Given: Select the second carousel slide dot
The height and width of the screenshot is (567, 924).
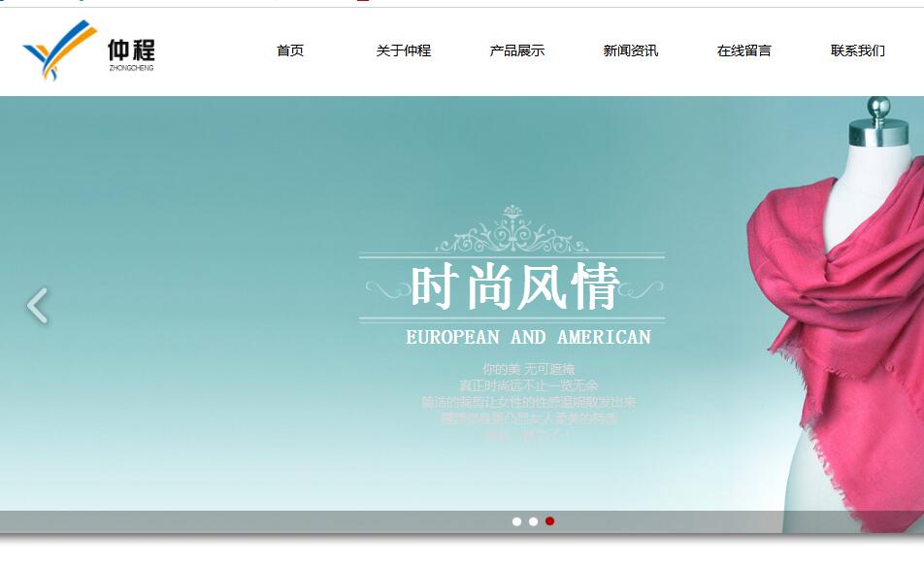Looking at the screenshot, I should [x=533, y=521].
